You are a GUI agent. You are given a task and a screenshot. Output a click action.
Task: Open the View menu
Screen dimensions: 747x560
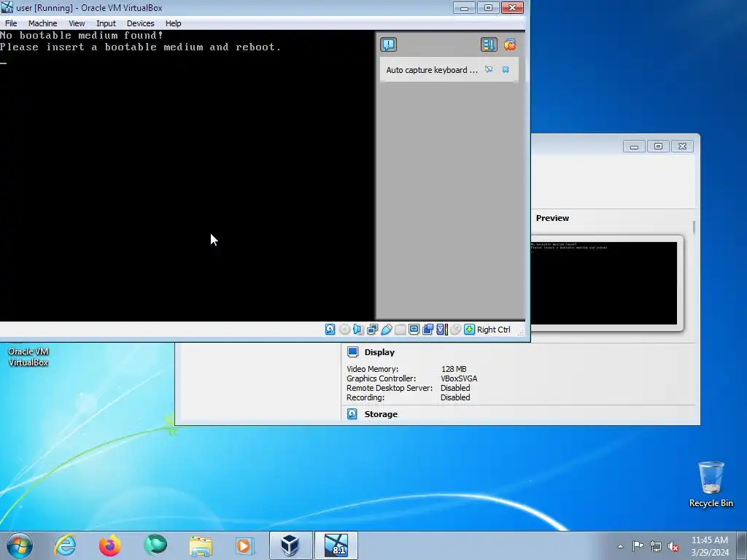pyautogui.click(x=76, y=23)
